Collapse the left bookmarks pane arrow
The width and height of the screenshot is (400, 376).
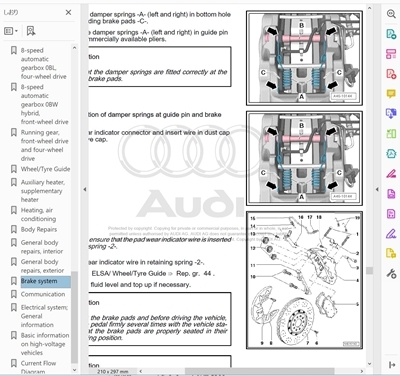pyautogui.click(x=85, y=189)
